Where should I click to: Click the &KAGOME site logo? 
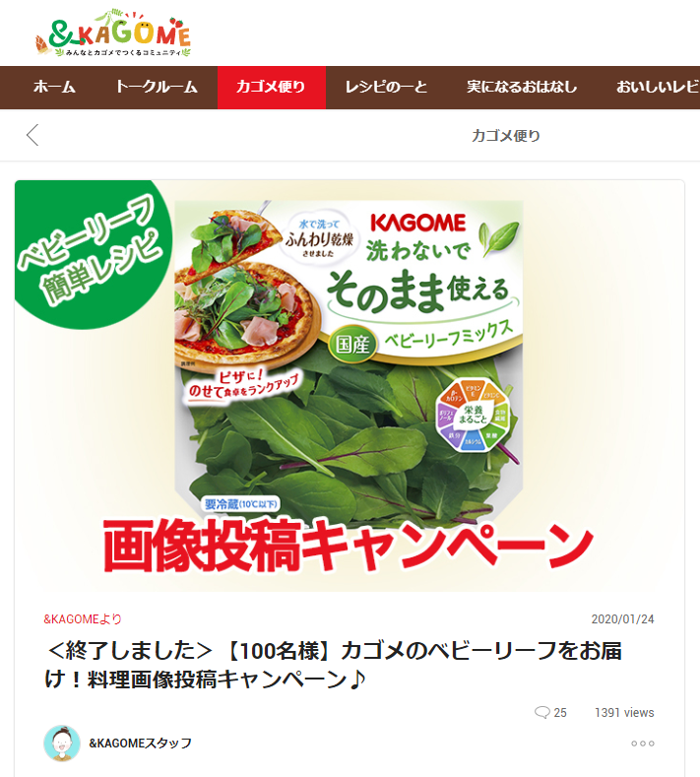pyautogui.click(x=113, y=32)
